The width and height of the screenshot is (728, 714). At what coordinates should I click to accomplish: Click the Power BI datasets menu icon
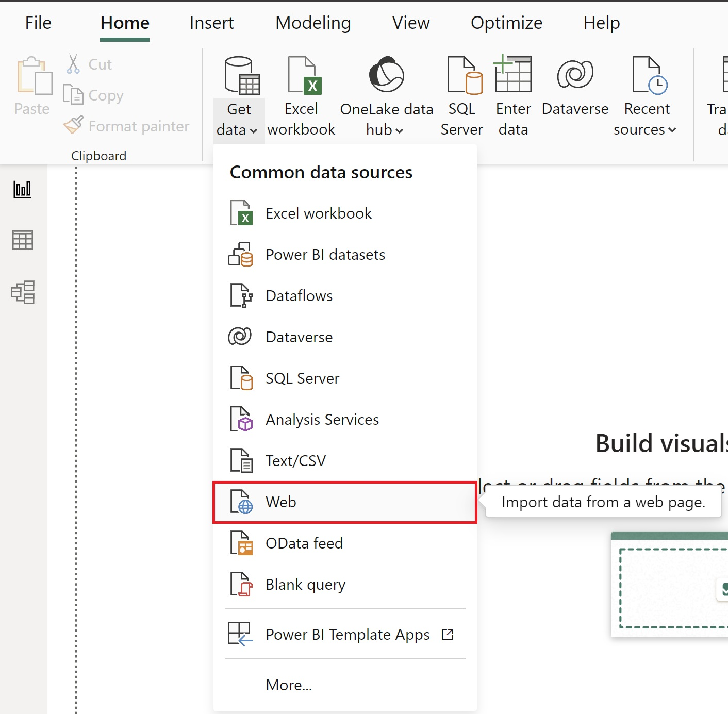coord(241,254)
